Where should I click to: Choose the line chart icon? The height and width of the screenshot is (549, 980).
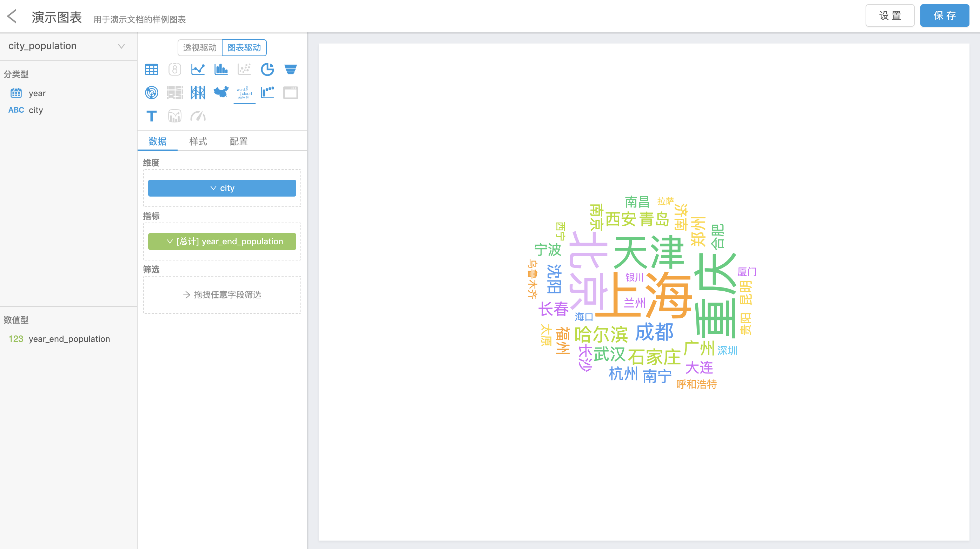point(198,69)
